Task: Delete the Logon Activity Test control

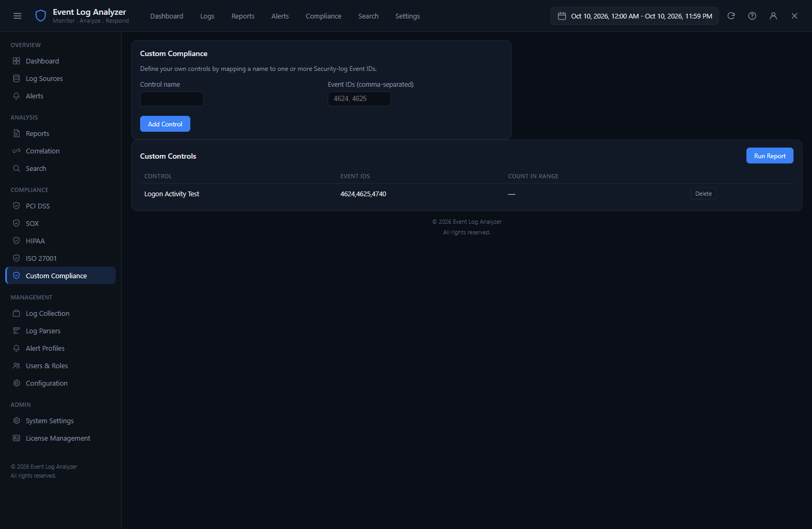Action: click(703, 194)
